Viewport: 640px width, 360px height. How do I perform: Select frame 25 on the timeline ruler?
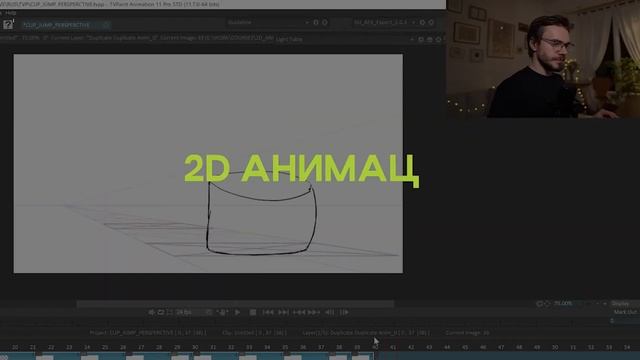point(105,347)
